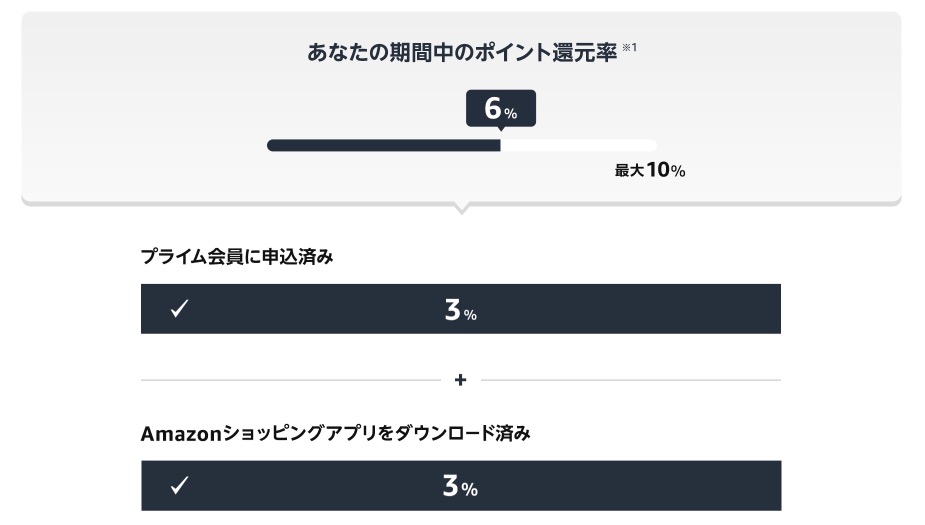Click the unfilled white part of the progress bar
The image size is (925, 525).
coord(578,146)
